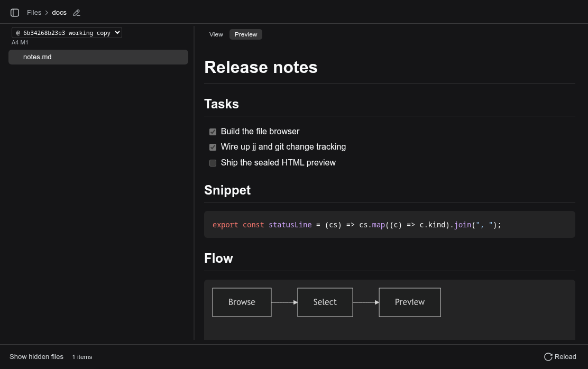Click the Preview node in the flow diagram
588x369 pixels.
click(x=410, y=302)
